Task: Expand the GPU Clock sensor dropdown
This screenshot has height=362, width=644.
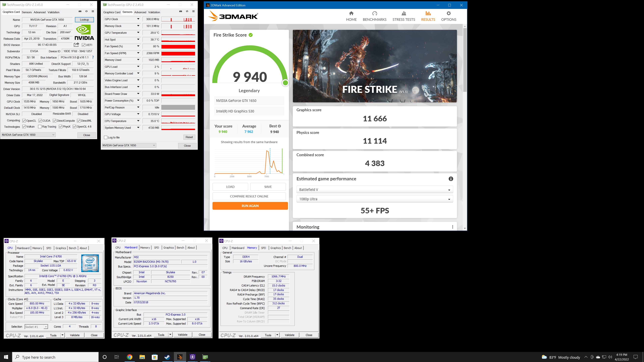Action: pyautogui.click(x=138, y=19)
